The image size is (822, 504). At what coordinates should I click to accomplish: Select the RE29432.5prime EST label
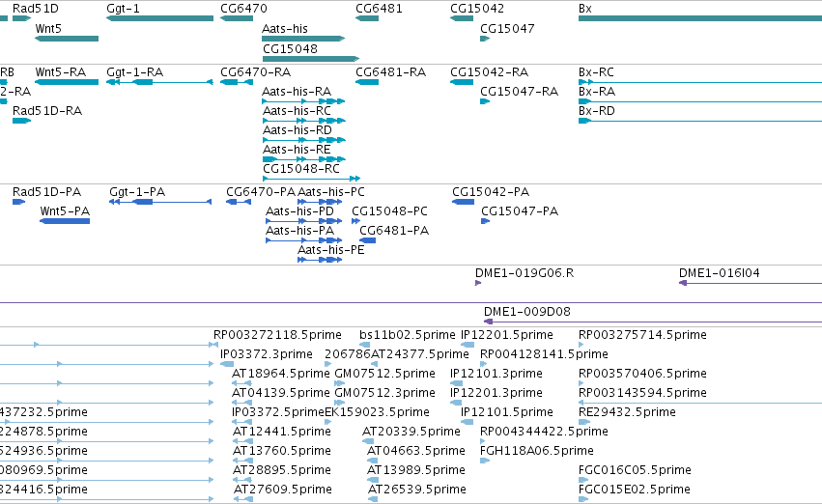(x=627, y=412)
